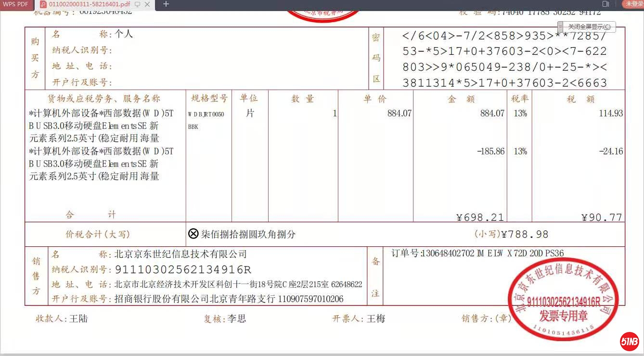Click the 未登录 login button
644x356 pixels.
point(634,4)
